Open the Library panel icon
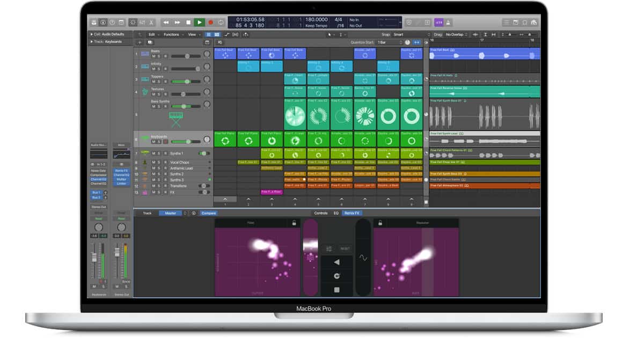Screen dimensions: 644x338 coord(93,23)
